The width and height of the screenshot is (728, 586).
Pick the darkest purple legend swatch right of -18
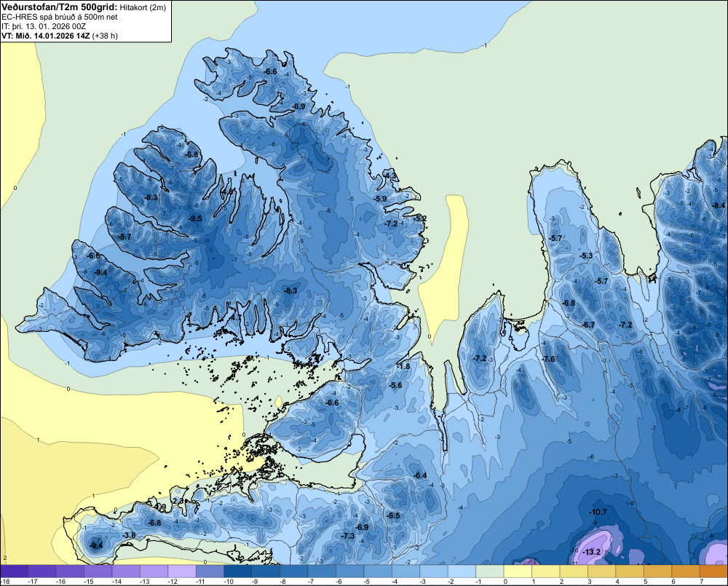click(14, 571)
